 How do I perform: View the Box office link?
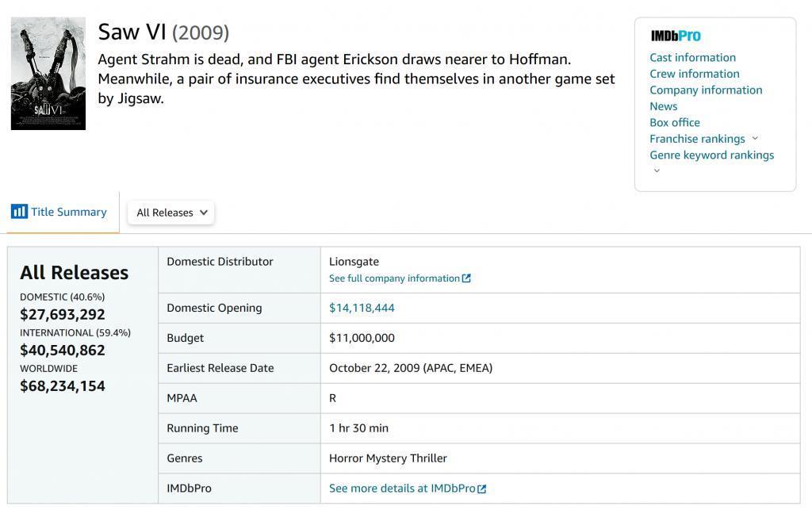point(674,122)
